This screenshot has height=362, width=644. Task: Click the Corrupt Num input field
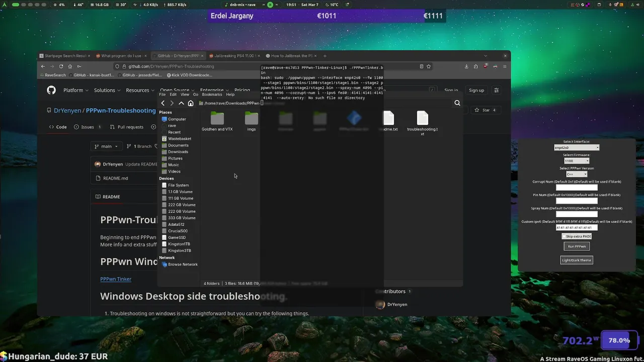577,188
